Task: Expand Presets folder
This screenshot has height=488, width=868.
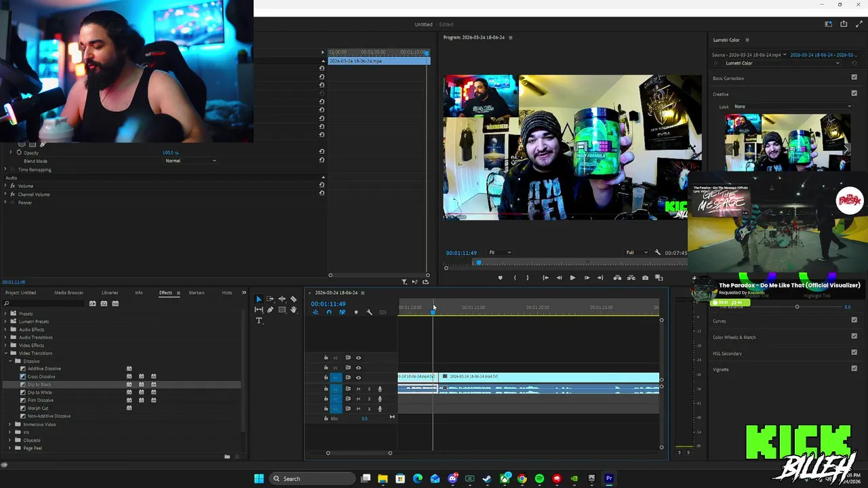Action: 5,314
